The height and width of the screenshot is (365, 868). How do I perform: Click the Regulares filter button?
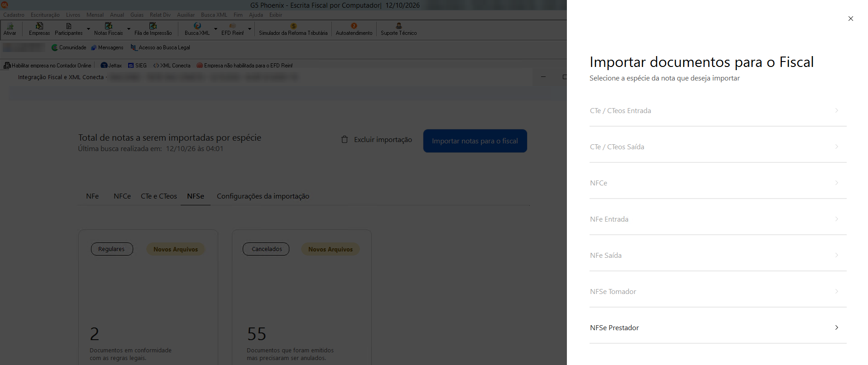(112, 249)
